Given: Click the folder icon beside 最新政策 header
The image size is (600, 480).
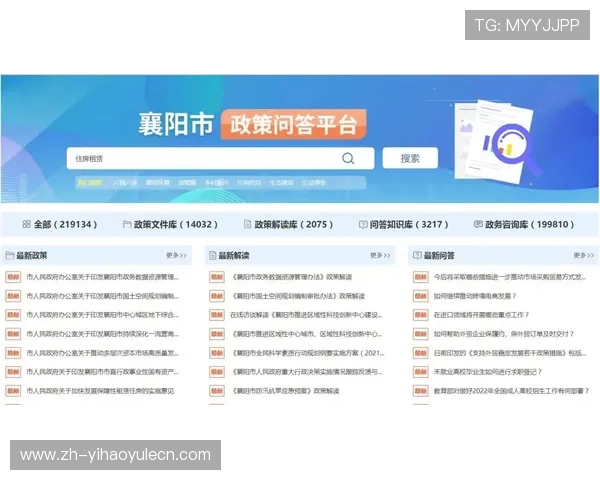Looking at the screenshot, I should 10,255.
